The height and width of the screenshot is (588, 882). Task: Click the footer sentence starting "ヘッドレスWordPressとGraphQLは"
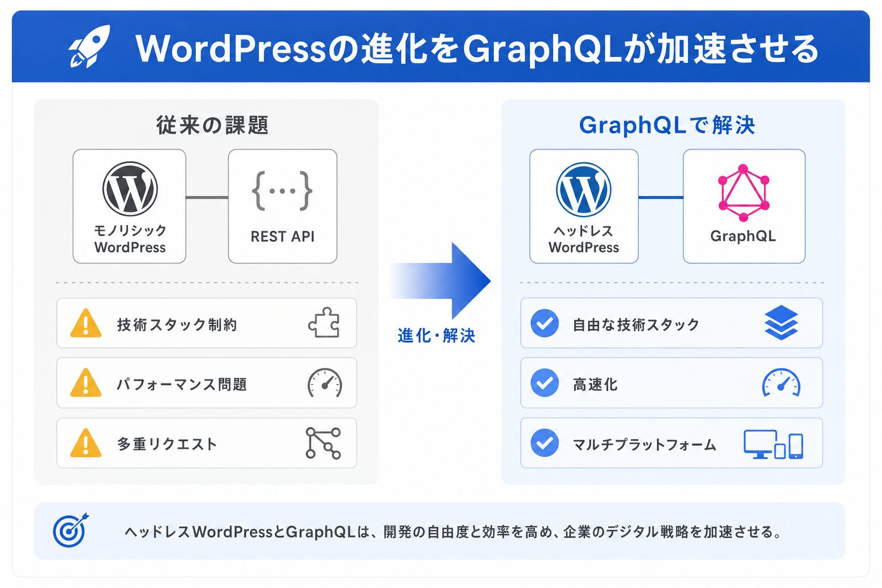[x=454, y=532]
